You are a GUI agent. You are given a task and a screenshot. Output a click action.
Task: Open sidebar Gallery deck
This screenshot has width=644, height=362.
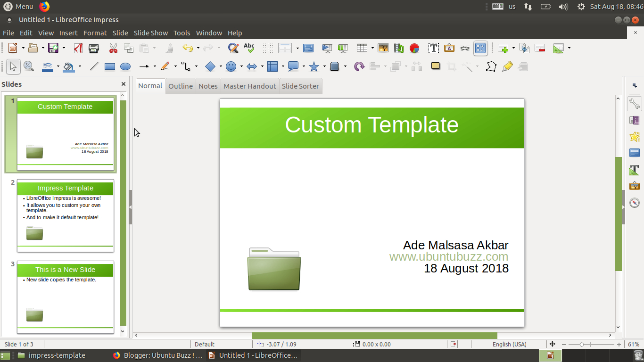635,186
